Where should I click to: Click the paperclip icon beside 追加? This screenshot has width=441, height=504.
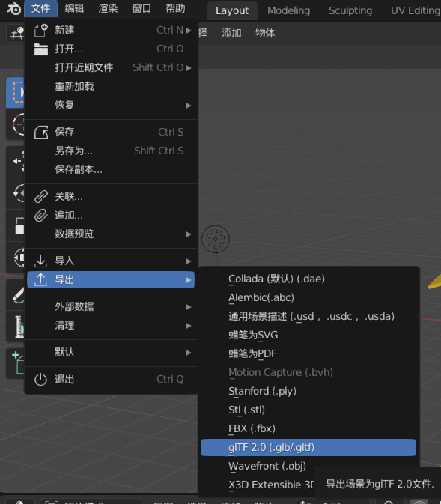click(41, 215)
